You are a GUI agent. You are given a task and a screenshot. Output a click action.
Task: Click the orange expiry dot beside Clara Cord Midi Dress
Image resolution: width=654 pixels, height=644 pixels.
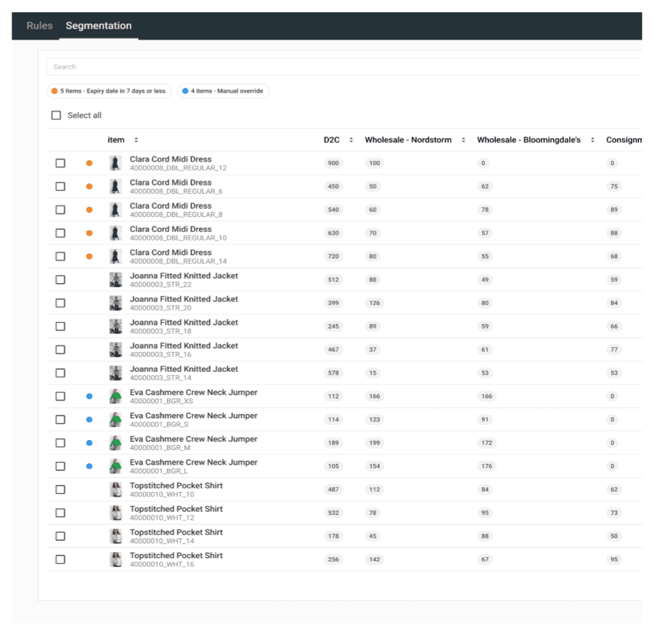[89, 159]
